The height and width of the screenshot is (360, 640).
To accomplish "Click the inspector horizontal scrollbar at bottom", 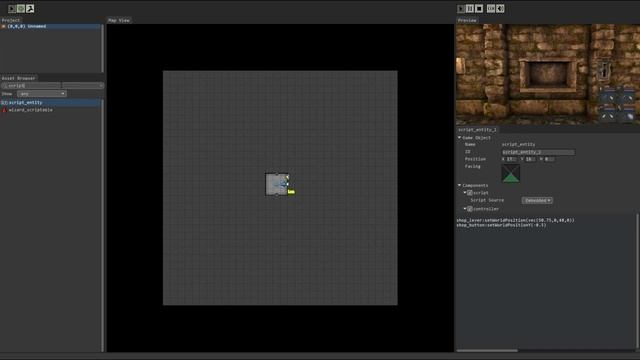I will point(487,350).
